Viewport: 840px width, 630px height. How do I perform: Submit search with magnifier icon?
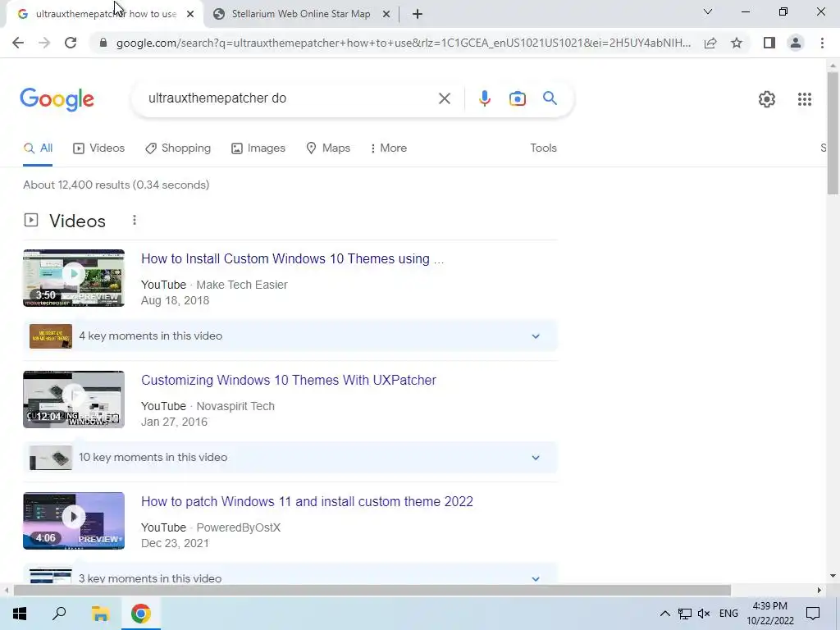click(550, 98)
